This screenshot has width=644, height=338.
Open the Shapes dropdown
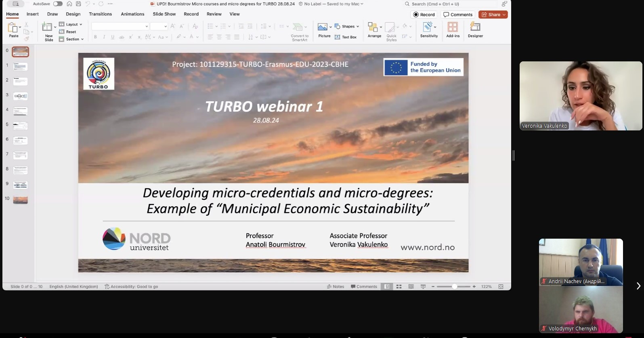click(x=347, y=27)
